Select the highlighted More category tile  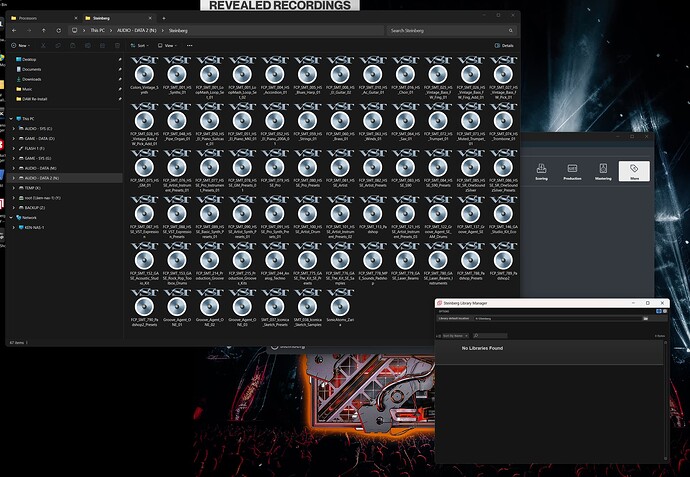coord(634,171)
